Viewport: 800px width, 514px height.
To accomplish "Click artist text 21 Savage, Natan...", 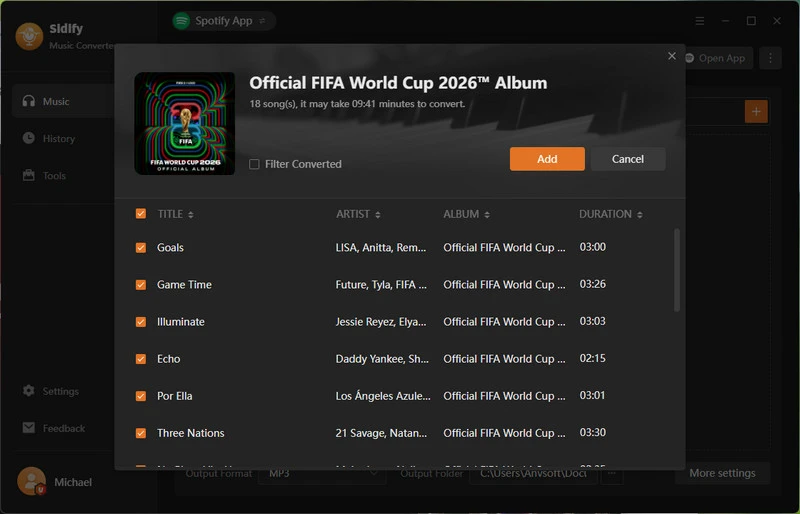I will tap(381, 433).
